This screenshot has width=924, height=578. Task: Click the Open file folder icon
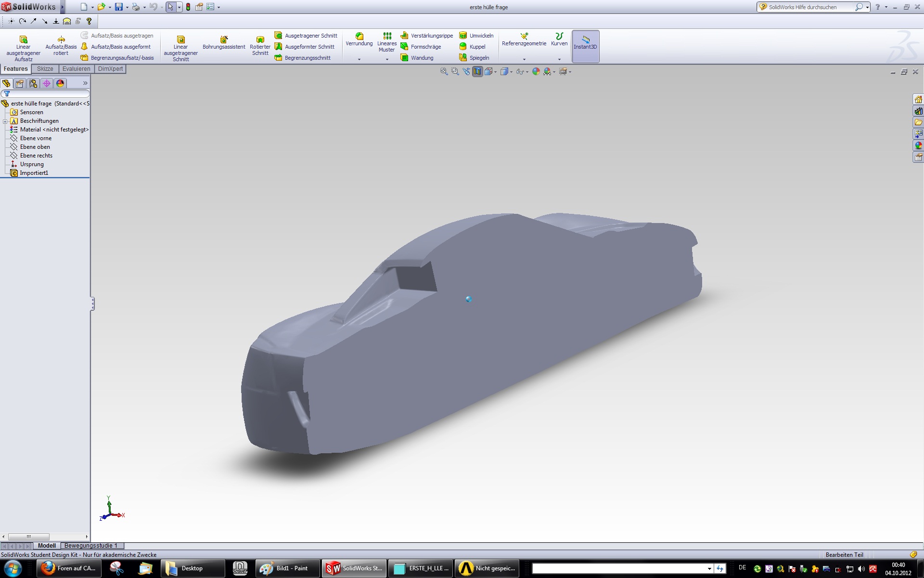pyautogui.click(x=101, y=7)
